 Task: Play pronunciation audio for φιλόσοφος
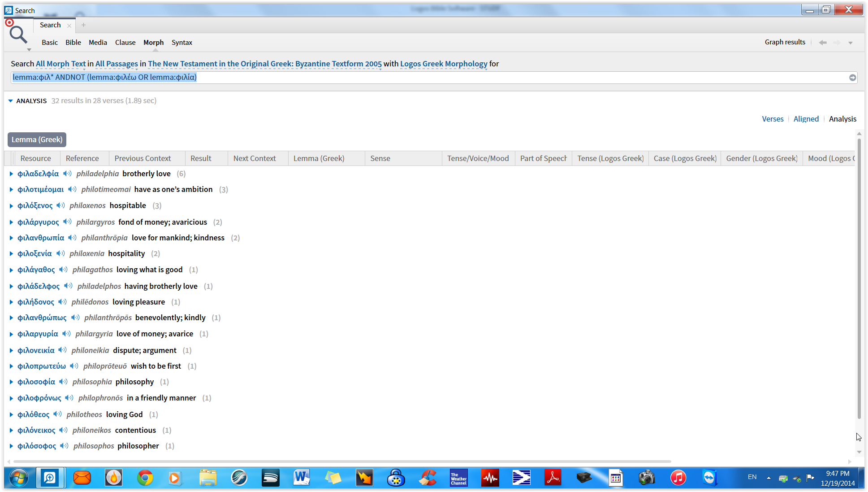[64, 446]
